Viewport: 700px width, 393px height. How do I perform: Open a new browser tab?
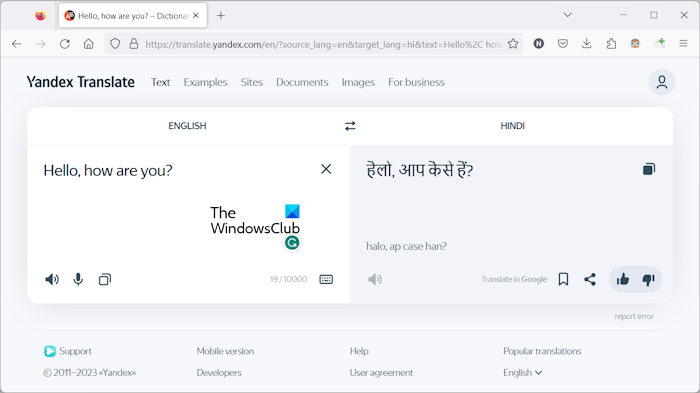pos(221,16)
